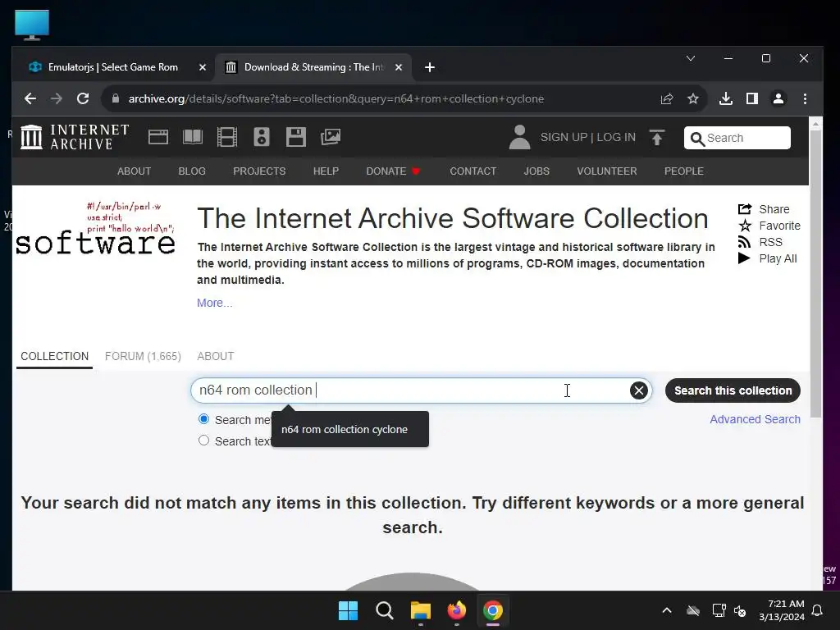Viewport: 840px width, 630px height.
Task: Close the Emulatorjs tab
Action: (203, 67)
